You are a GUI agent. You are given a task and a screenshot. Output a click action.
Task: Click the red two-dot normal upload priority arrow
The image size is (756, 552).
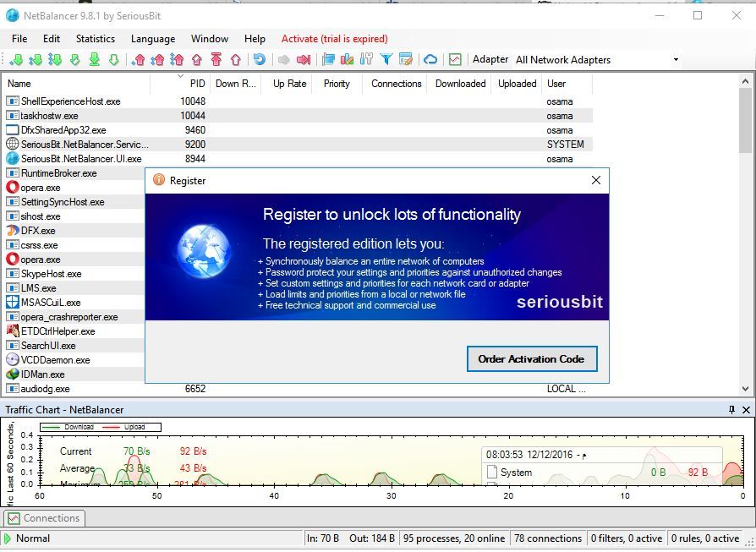tap(158, 60)
